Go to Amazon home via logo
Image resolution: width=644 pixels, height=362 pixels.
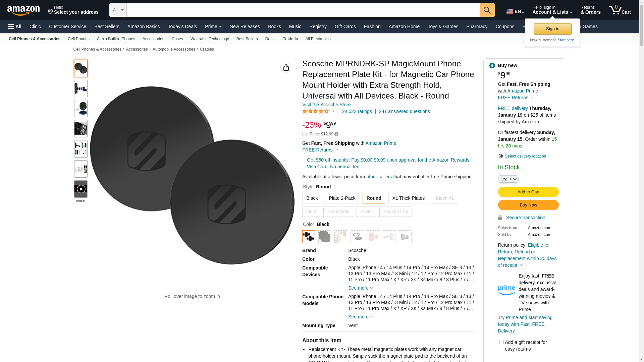23,10
